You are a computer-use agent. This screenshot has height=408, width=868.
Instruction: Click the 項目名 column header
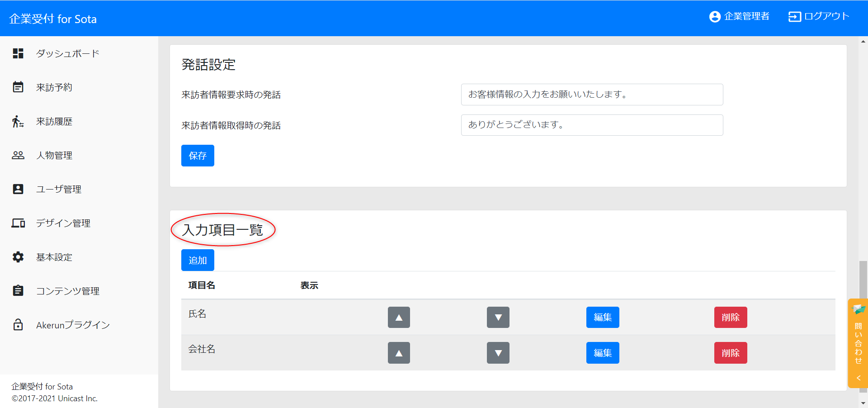(202, 285)
